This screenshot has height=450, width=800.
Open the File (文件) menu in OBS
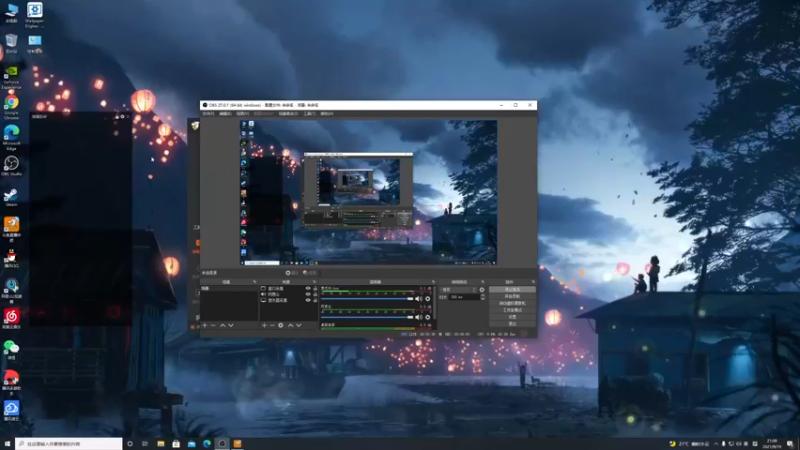click(208, 114)
